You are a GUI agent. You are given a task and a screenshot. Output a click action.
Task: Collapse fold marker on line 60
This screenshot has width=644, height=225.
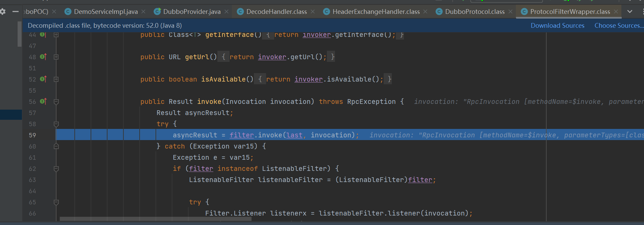click(x=56, y=146)
